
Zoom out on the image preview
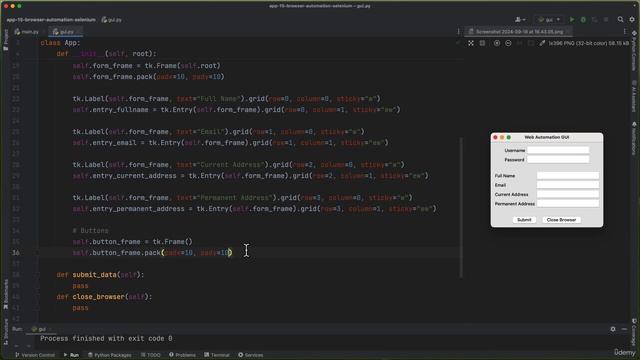tap(508, 43)
